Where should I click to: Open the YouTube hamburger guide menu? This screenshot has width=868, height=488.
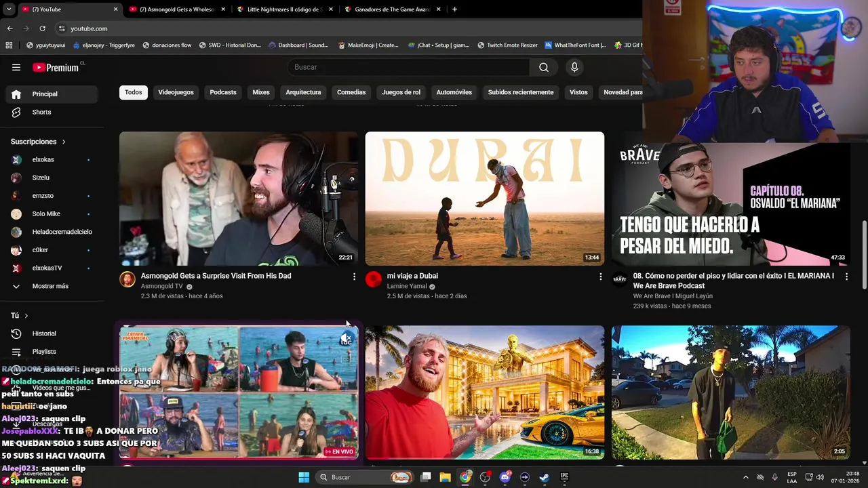tap(16, 67)
